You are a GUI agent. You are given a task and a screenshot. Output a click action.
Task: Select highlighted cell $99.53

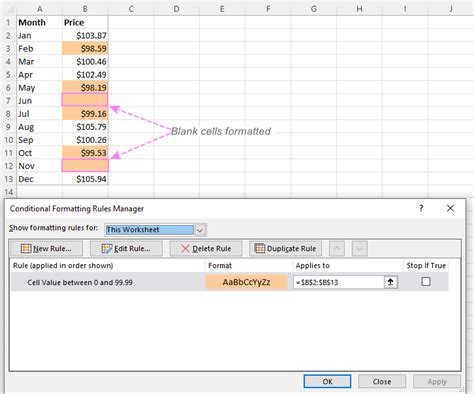pos(85,153)
